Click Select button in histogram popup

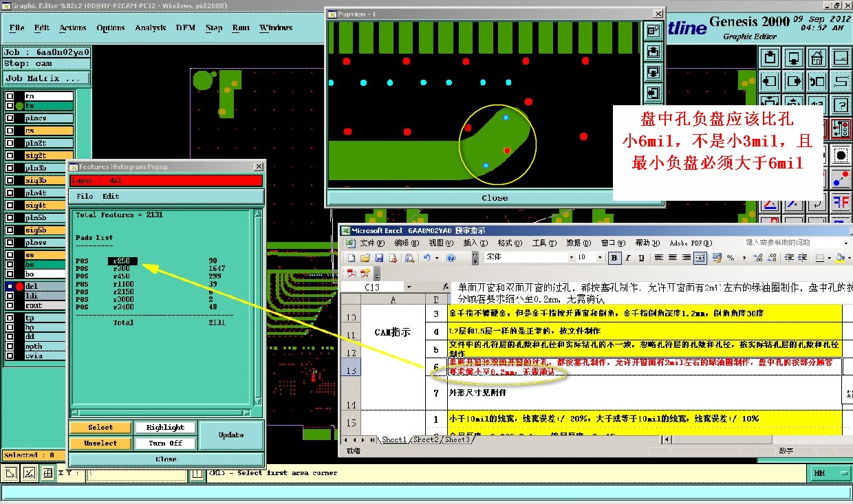(100, 427)
